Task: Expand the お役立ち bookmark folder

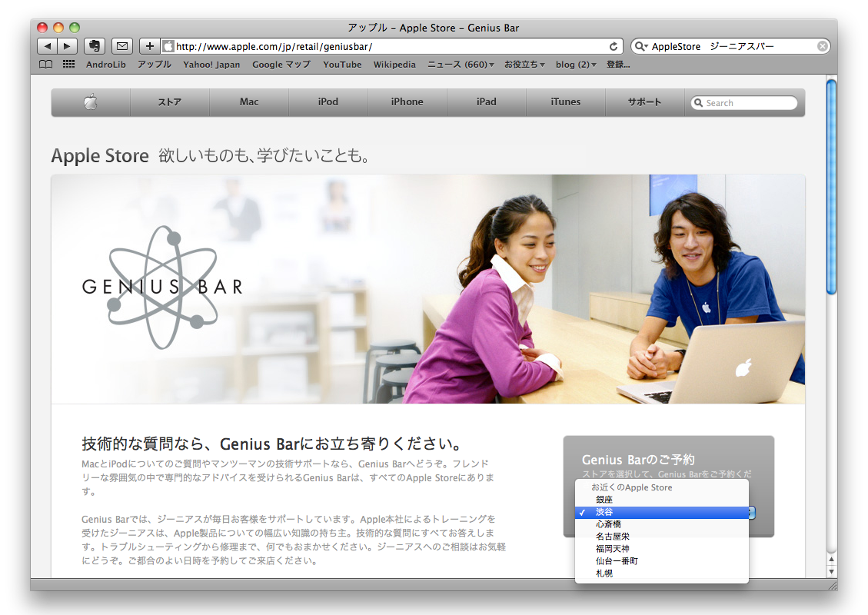Action: 524,65
